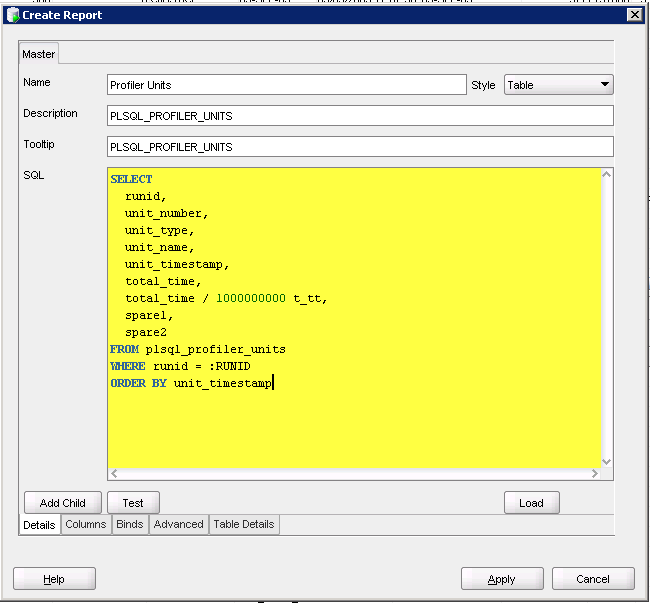Switch to the Table Details tab
The image size is (650, 603).
pyautogui.click(x=245, y=524)
